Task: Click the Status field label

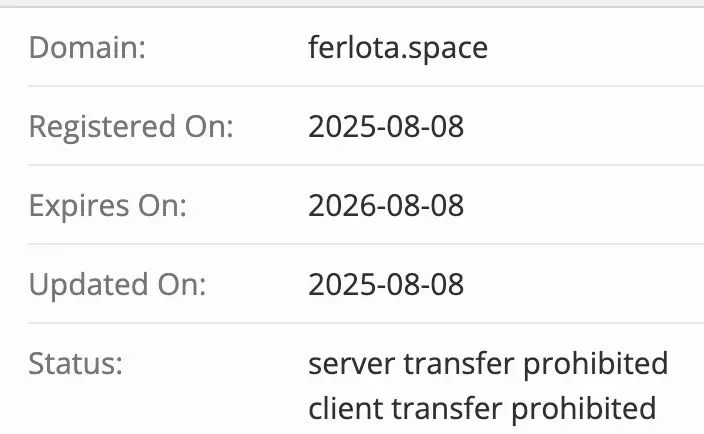Action: coord(76,363)
